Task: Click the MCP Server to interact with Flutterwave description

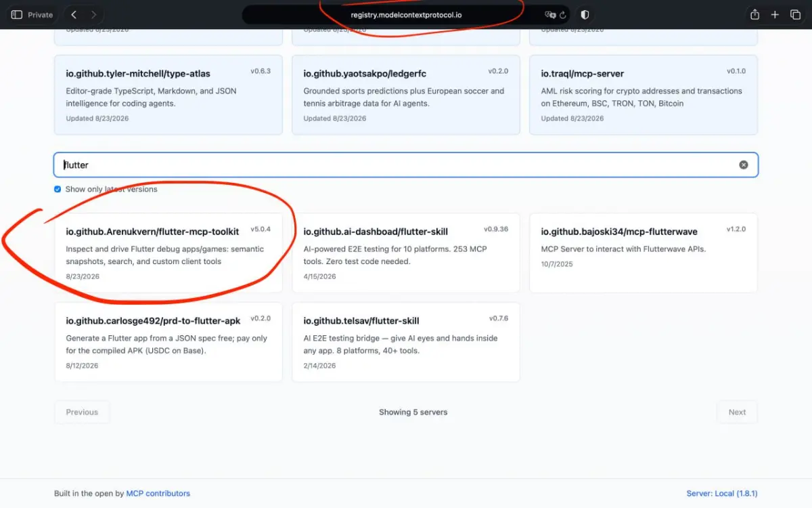Action: tap(623, 249)
